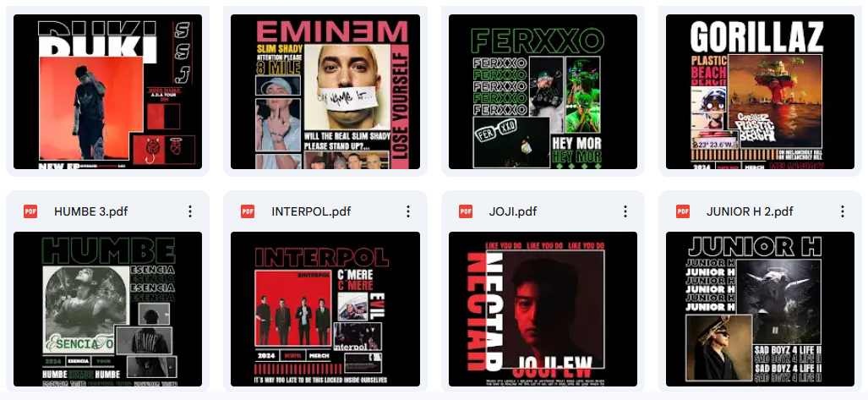Select the JOJI.pdf file name

513,211
